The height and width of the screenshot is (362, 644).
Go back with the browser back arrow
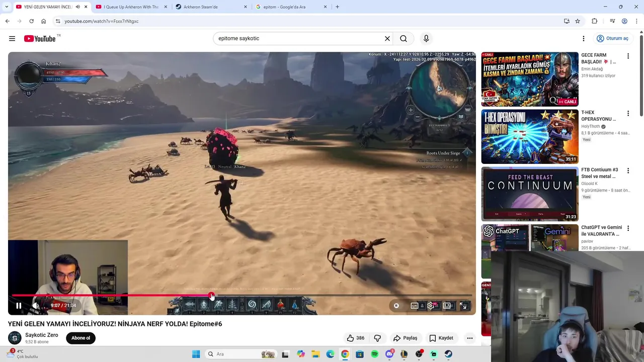coord(7,21)
